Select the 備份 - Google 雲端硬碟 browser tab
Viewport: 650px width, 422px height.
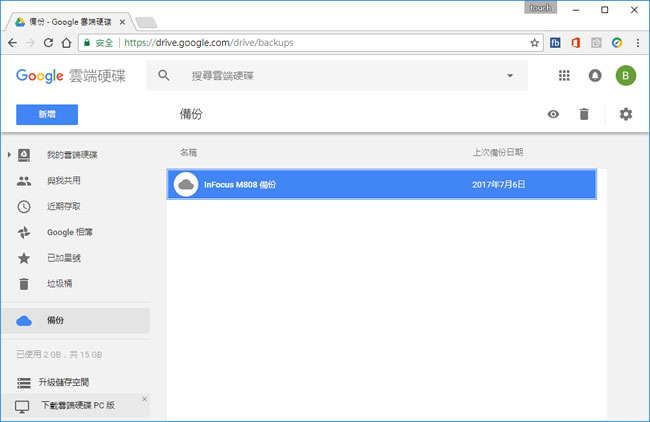coord(69,22)
